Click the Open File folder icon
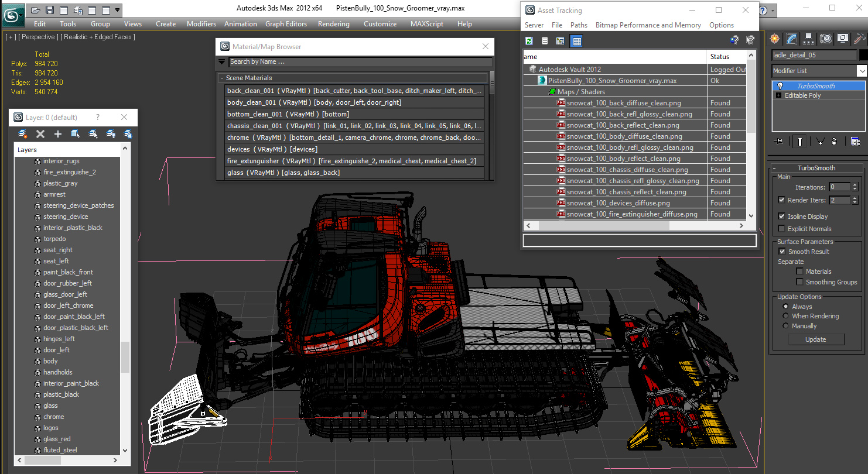This screenshot has width=868, height=474. point(36,10)
